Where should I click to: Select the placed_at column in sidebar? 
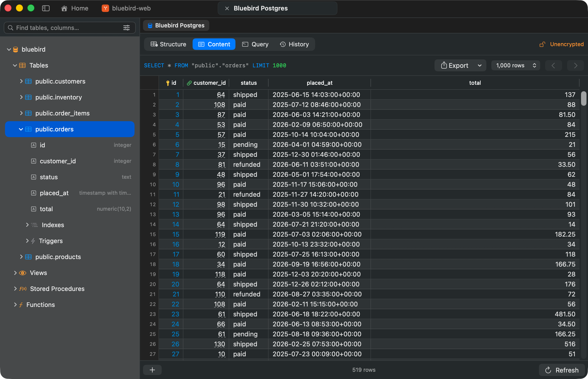(x=70, y=193)
